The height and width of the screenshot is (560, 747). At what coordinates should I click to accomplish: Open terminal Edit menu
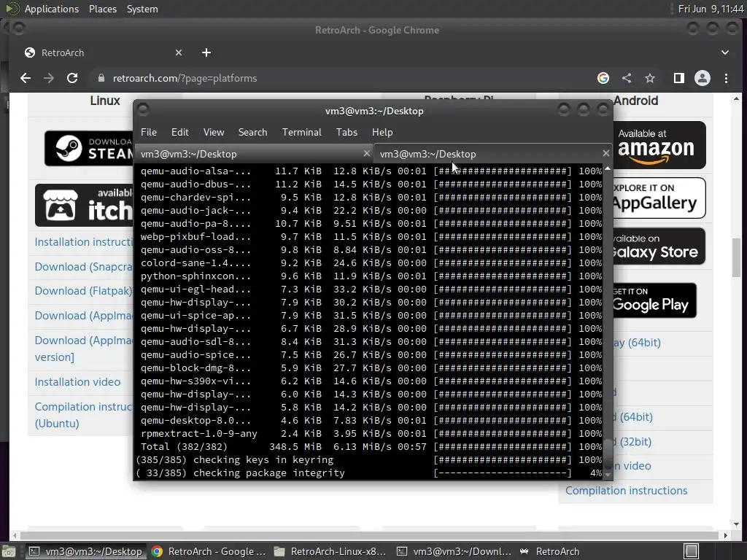tap(180, 133)
